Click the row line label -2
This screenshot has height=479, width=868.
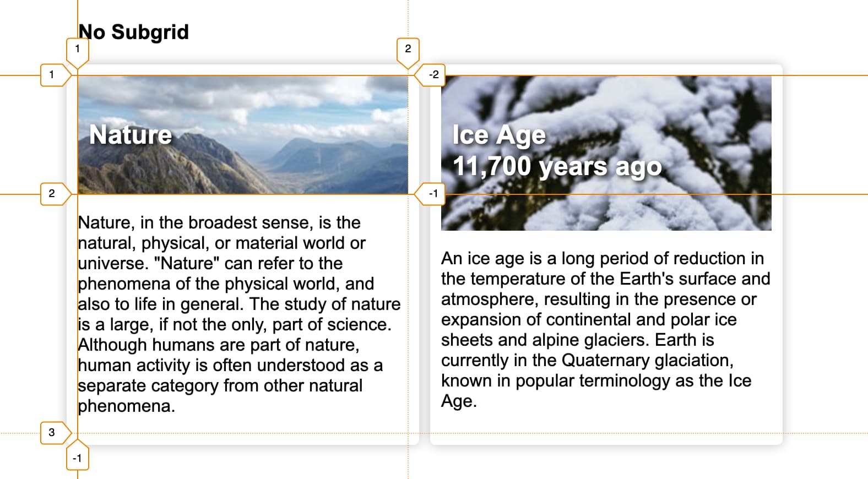coord(433,75)
